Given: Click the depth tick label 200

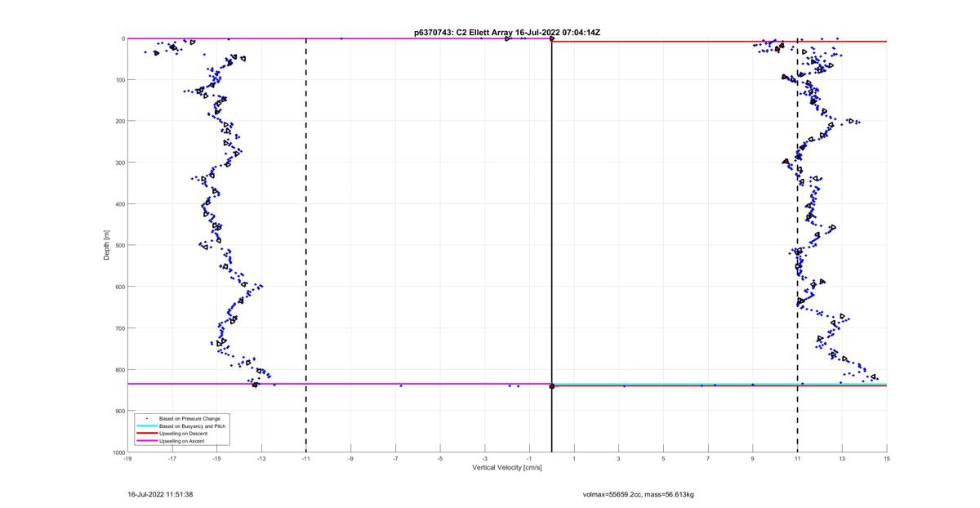Looking at the screenshot, I should (119, 121).
